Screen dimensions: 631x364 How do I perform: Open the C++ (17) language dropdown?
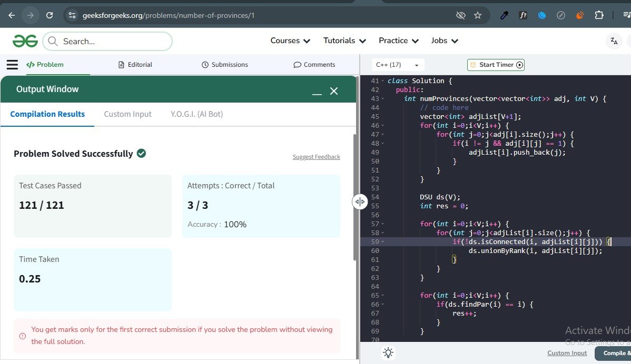coord(397,65)
